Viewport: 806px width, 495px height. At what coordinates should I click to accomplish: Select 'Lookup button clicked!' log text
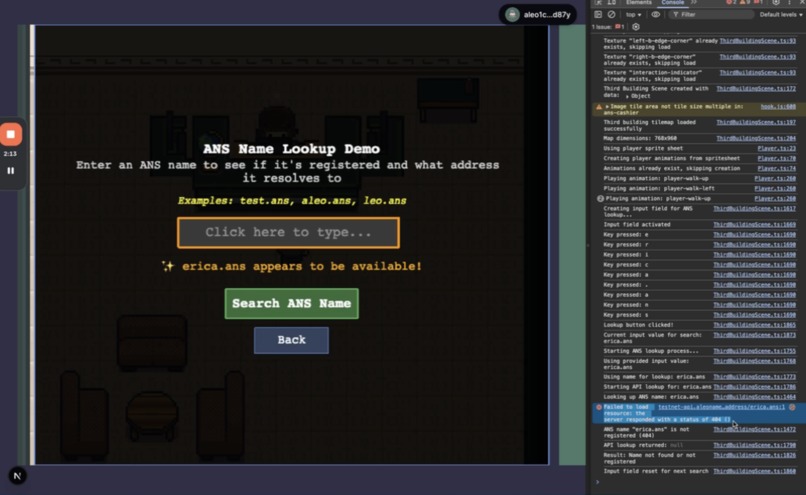638,325
